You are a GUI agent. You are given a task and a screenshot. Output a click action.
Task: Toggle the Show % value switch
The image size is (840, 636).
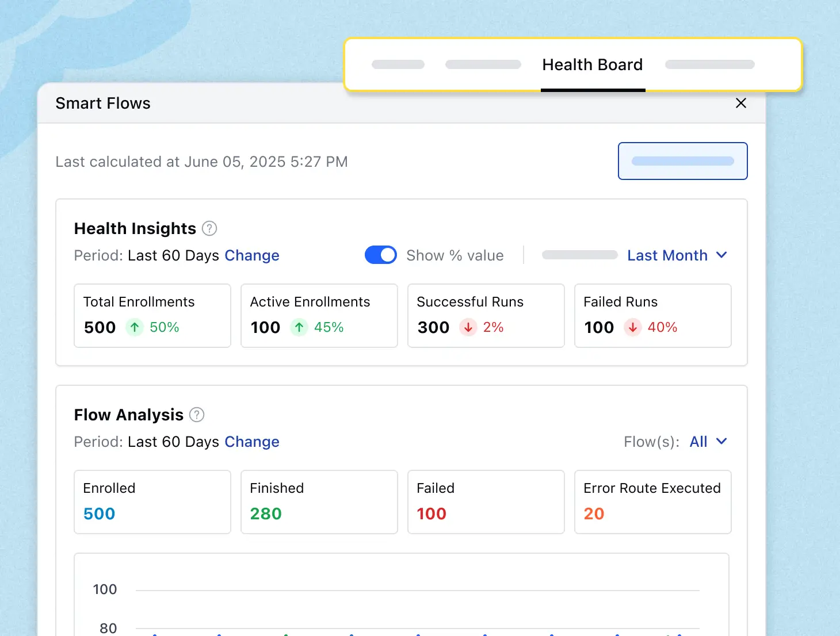pos(381,255)
